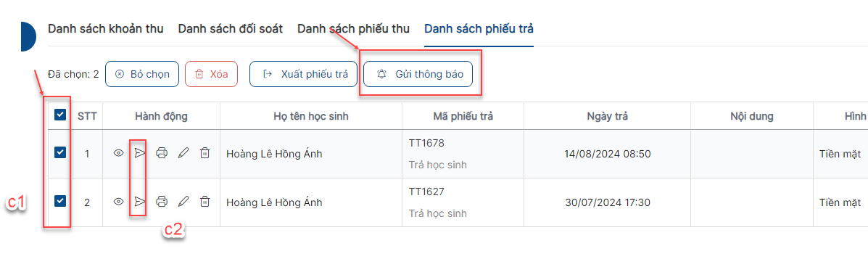Switch to Danh sách khoản thu tab
This screenshot has width=868, height=267.
point(106,29)
